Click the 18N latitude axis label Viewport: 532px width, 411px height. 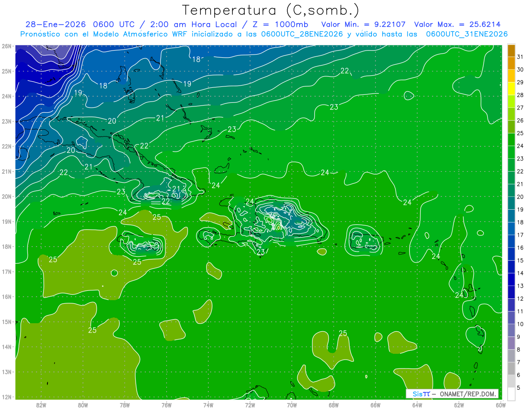pyautogui.click(x=7, y=247)
